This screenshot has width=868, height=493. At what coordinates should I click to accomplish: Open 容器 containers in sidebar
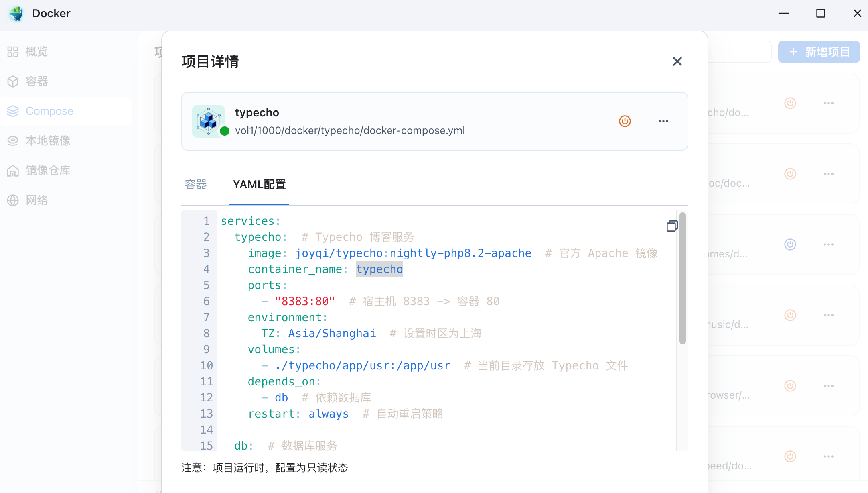pyautogui.click(x=36, y=81)
